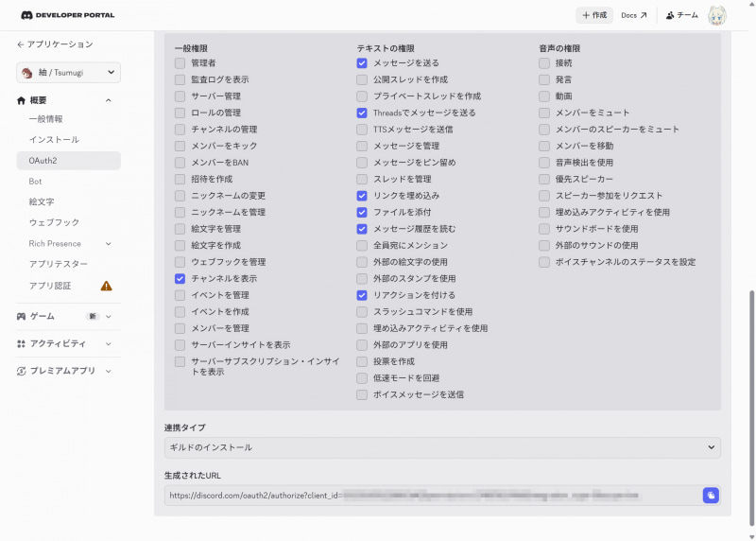Viewport: 756px width, 541px height.
Task: Expand the ゲーム section chevron
Action: (109, 317)
